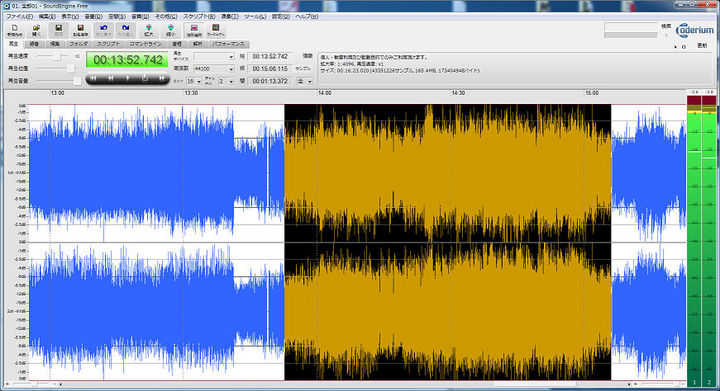The width and height of the screenshot is (720, 391).
Task: Switch to the フォルダ tab
Action: click(x=79, y=44)
